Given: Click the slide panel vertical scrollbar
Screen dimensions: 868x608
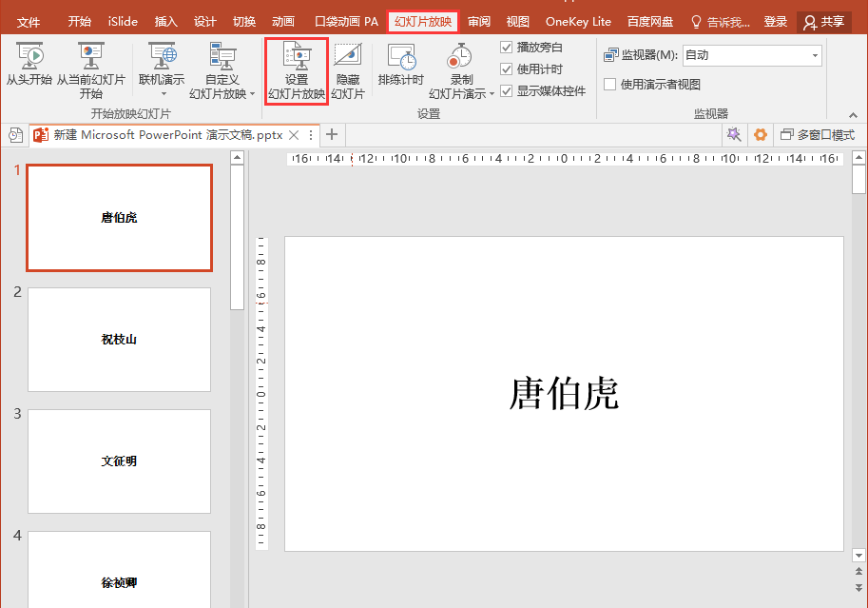Looking at the screenshot, I should [x=237, y=238].
